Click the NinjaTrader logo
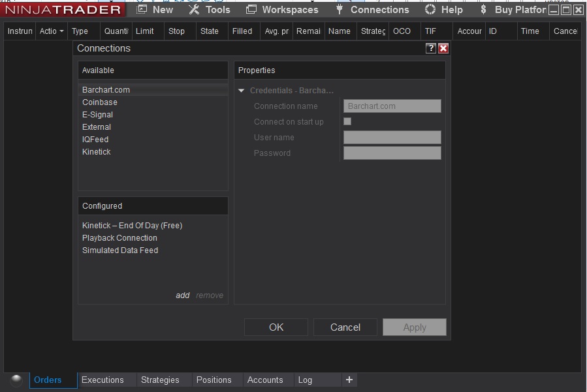587x392 pixels. pos(63,9)
